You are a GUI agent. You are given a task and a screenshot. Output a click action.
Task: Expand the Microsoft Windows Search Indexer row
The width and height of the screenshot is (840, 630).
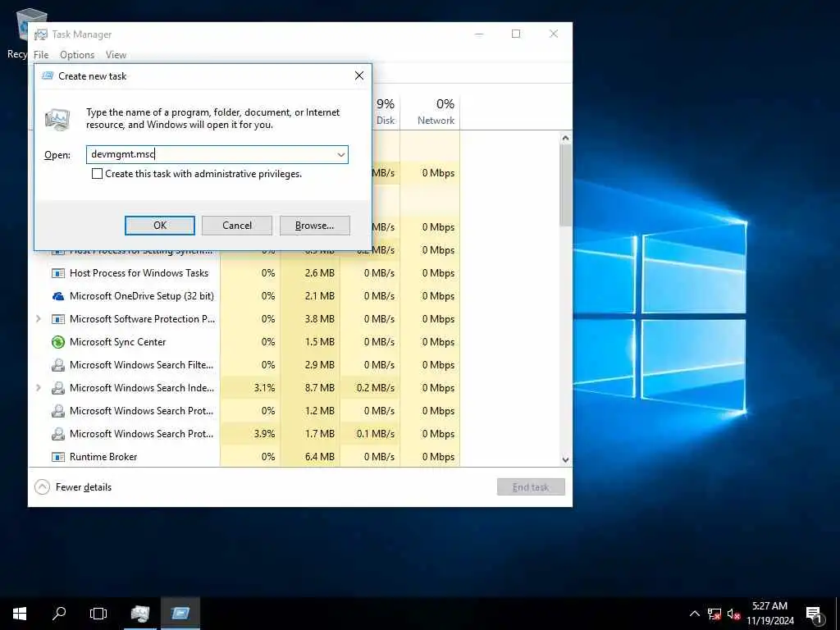click(38, 387)
